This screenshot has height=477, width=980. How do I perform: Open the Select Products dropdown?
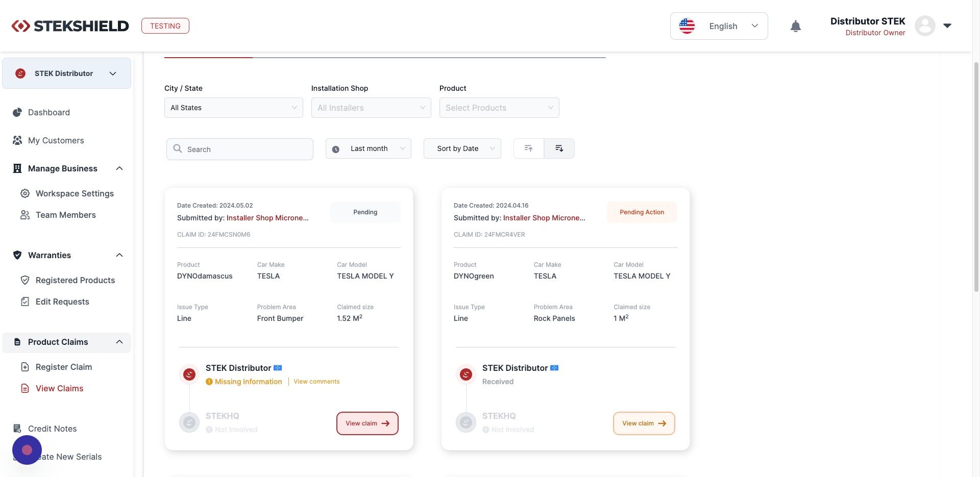click(499, 108)
